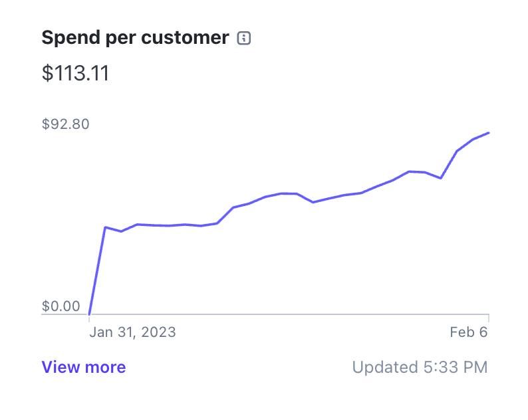Click the small mid-chart dip in the line
Screen dimensions: 528x420
[313, 201]
